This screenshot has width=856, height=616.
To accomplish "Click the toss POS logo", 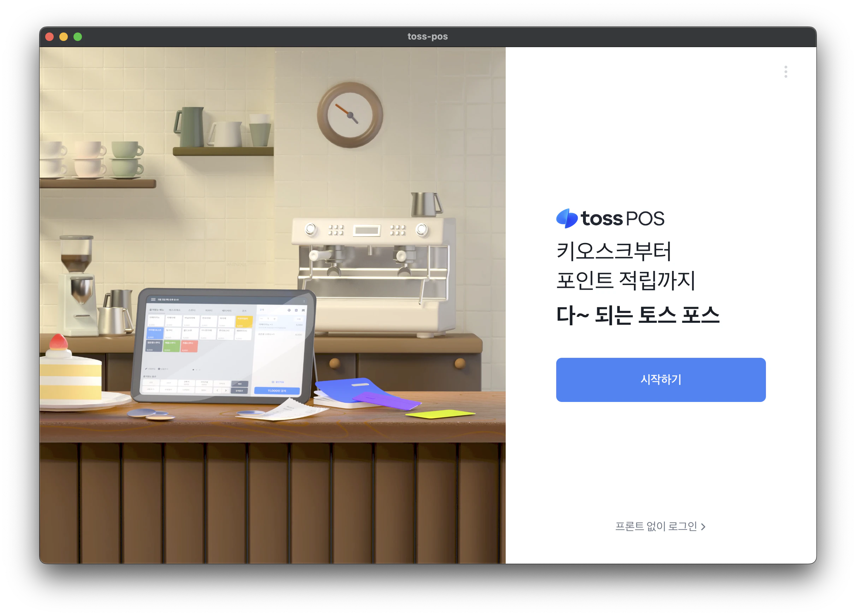I will tap(610, 218).
